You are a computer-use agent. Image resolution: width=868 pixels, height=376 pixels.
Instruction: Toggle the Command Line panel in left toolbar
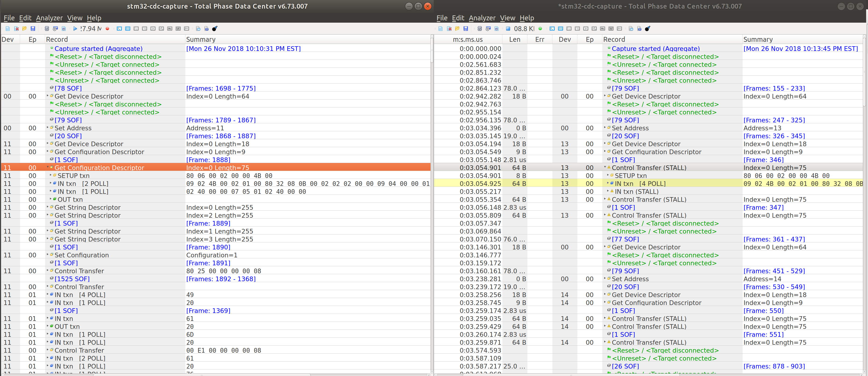(119, 29)
